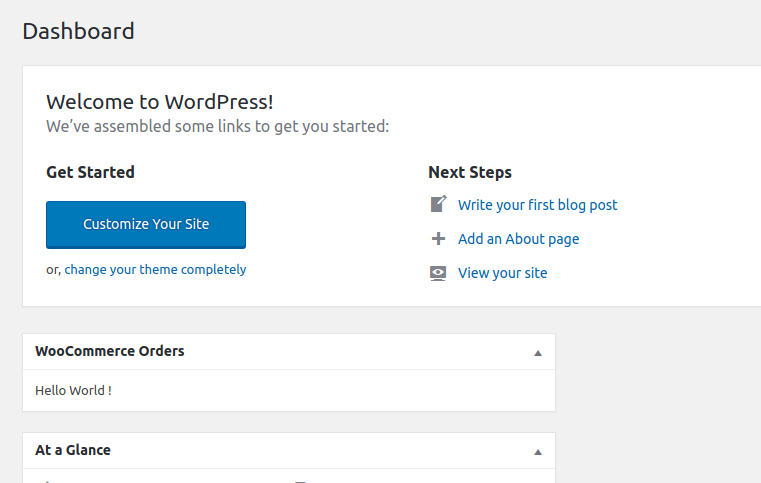The height and width of the screenshot is (483, 761).
Task: Collapse the WooCommerce Orders widget
Action: [538, 353]
